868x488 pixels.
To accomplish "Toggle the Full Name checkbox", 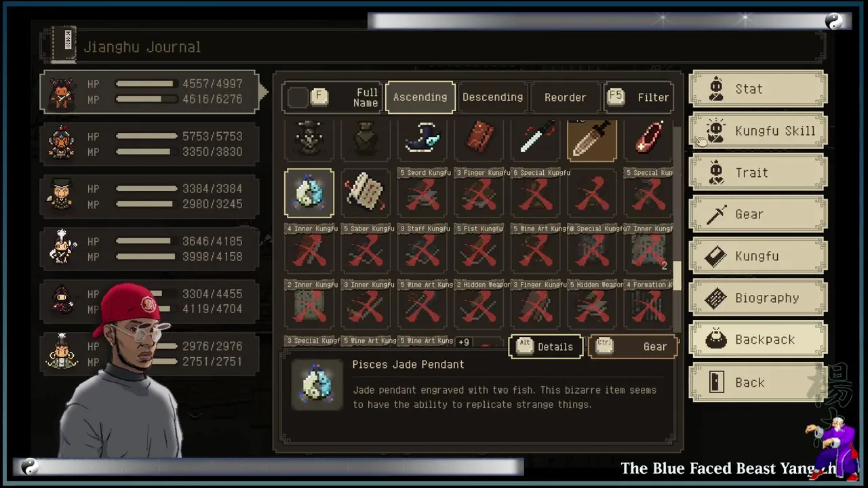I will click(x=298, y=98).
